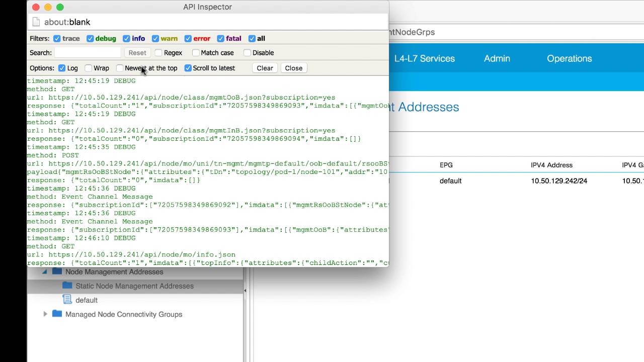Click the info.json url log line
This screenshot has height=362, width=644.
pos(131,255)
